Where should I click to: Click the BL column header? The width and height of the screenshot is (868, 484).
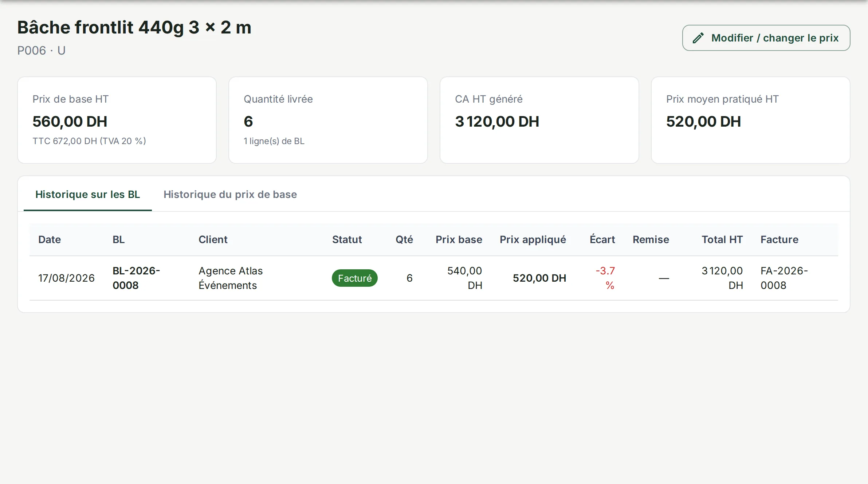tap(118, 239)
